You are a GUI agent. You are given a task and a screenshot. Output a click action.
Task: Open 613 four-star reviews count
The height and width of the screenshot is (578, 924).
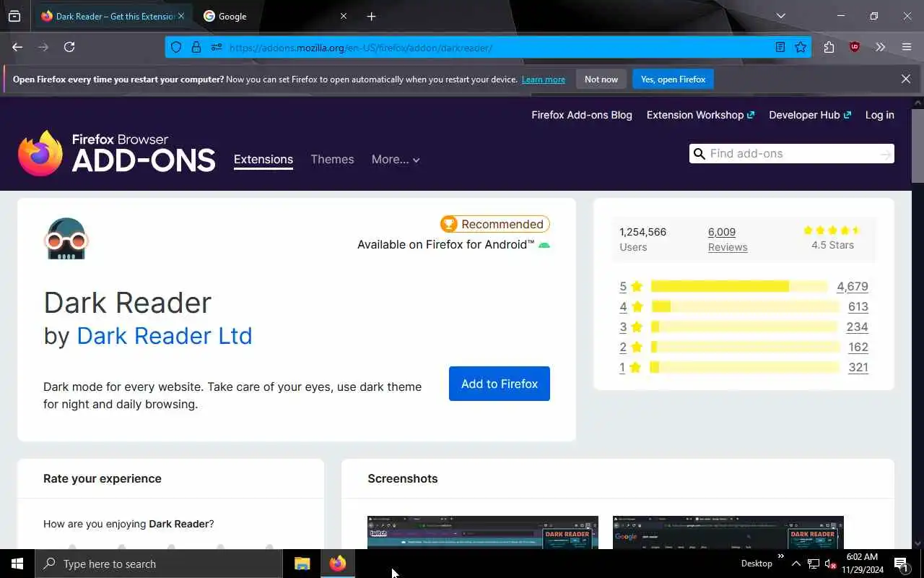(x=858, y=307)
